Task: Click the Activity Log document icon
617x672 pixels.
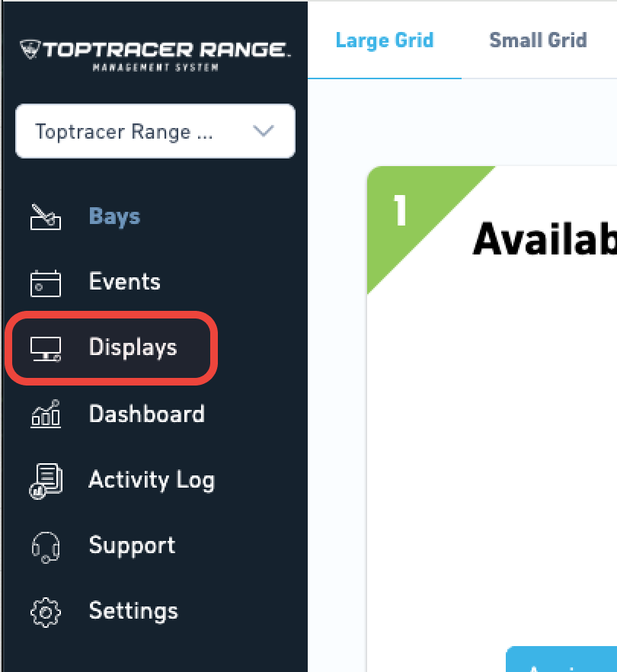Action: click(46, 481)
